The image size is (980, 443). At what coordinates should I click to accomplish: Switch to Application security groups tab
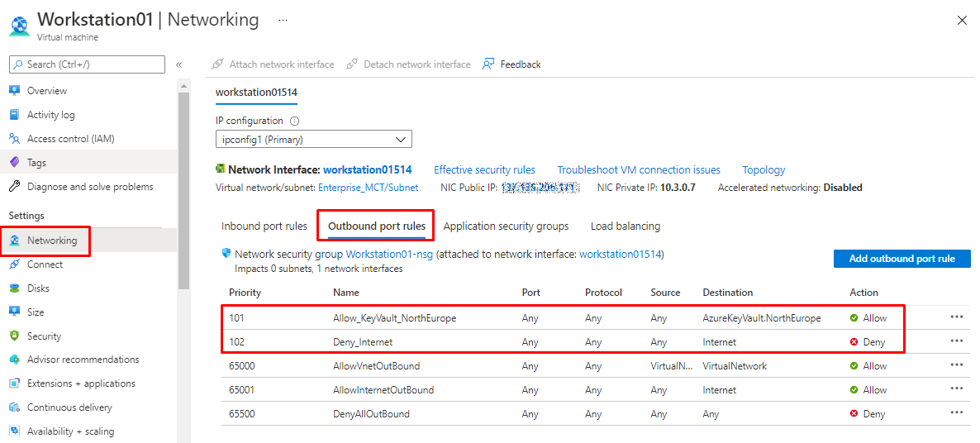pyautogui.click(x=506, y=226)
